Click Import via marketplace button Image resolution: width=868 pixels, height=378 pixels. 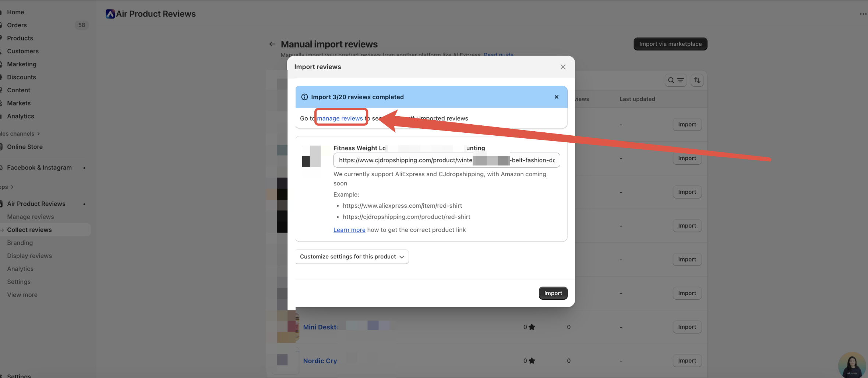pos(670,44)
